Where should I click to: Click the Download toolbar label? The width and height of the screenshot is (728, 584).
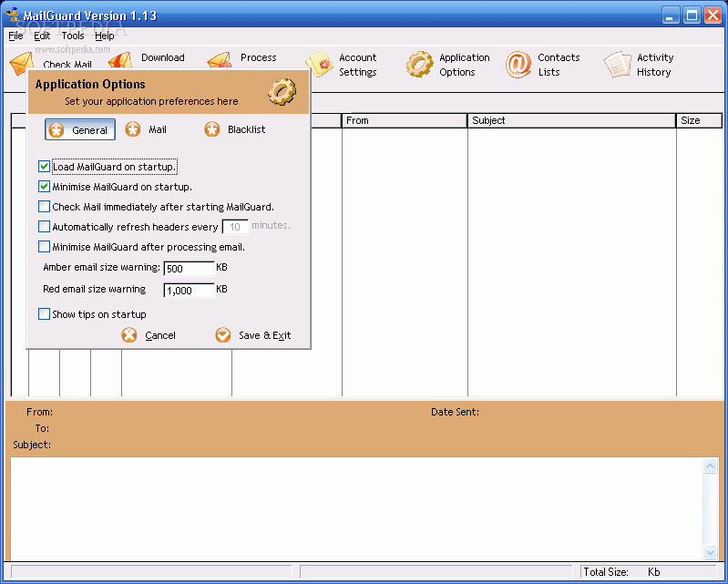pyautogui.click(x=162, y=57)
